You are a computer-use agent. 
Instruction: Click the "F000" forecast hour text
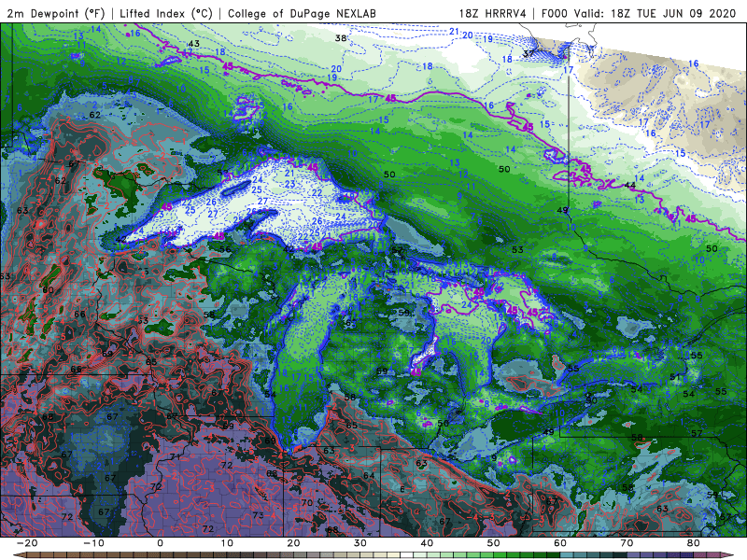pos(555,13)
